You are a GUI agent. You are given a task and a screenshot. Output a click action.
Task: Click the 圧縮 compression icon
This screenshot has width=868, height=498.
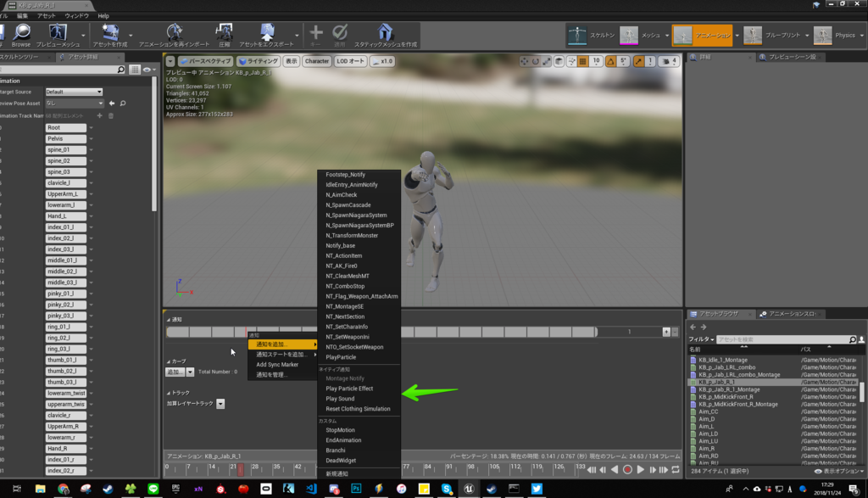(x=224, y=35)
